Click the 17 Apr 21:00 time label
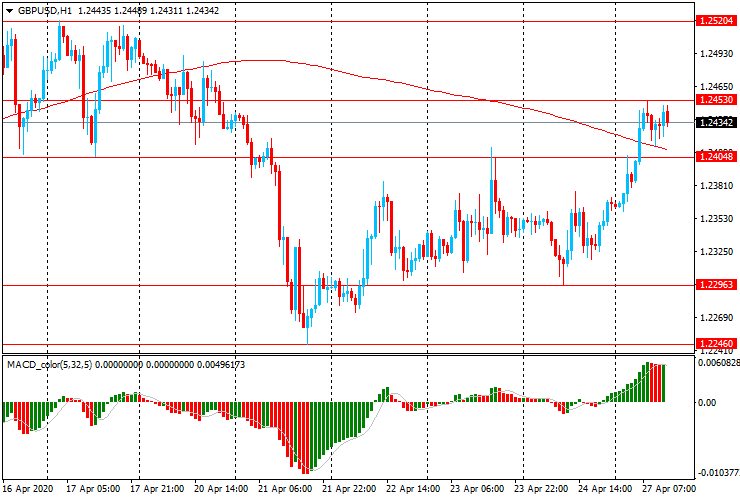Viewport: 740px width, 500px height. [157, 489]
